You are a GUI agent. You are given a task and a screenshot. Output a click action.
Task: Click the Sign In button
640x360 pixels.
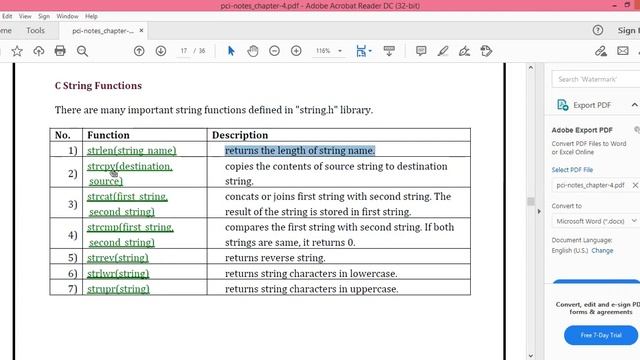click(x=629, y=30)
